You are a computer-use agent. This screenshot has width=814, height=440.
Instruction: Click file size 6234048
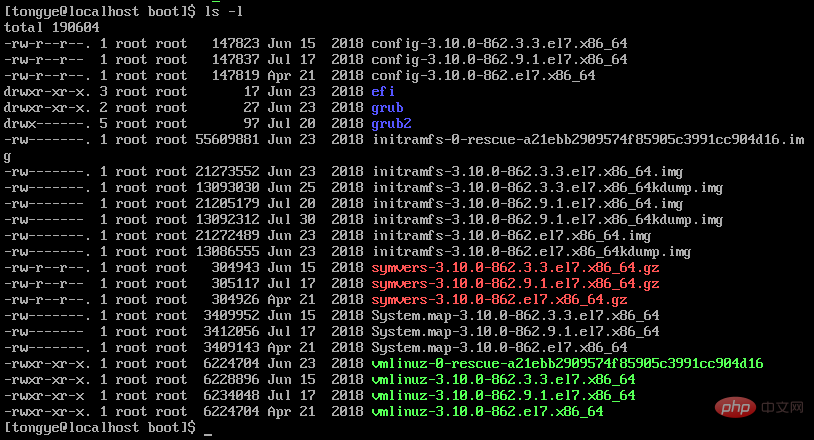tap(232, 396)
